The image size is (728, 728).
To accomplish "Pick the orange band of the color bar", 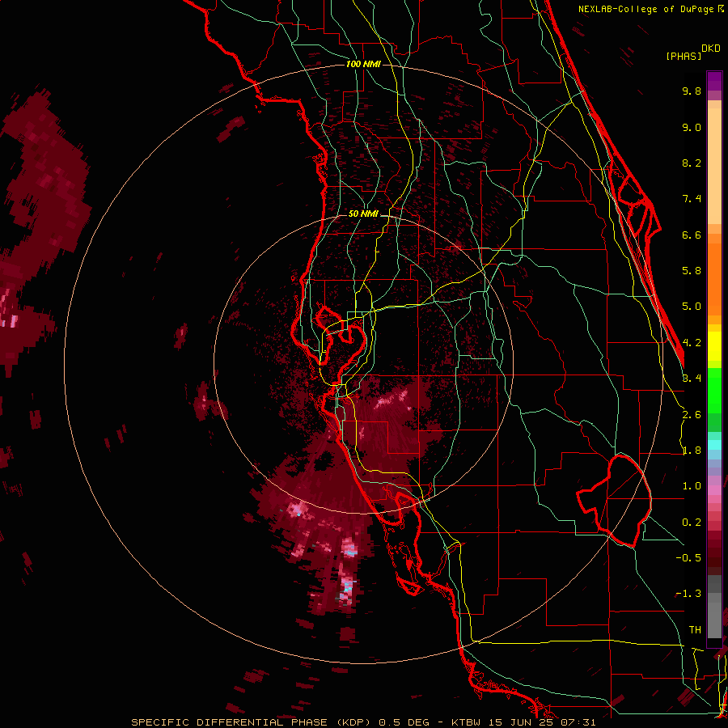I will coord(714,278).
